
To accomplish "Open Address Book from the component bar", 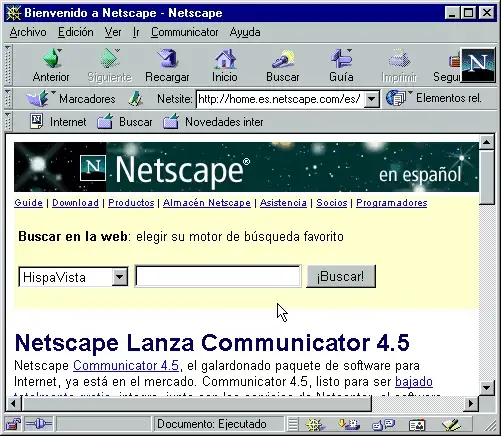I will pyautogui.click(x=417, y=425).
